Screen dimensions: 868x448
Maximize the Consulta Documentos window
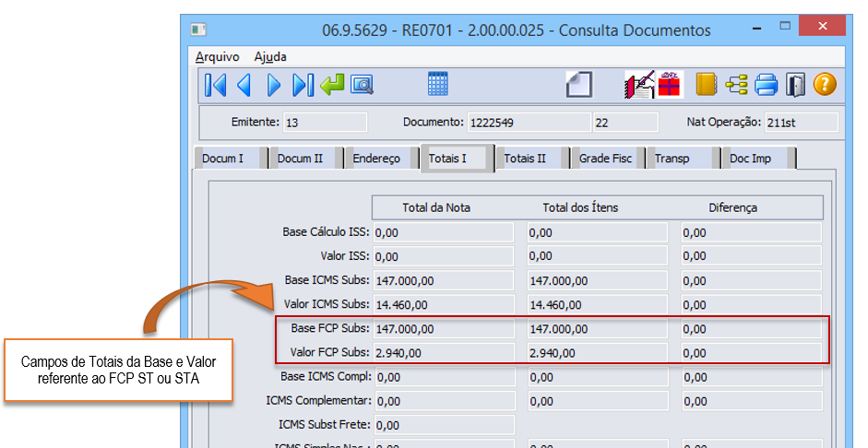click(784, 26)
